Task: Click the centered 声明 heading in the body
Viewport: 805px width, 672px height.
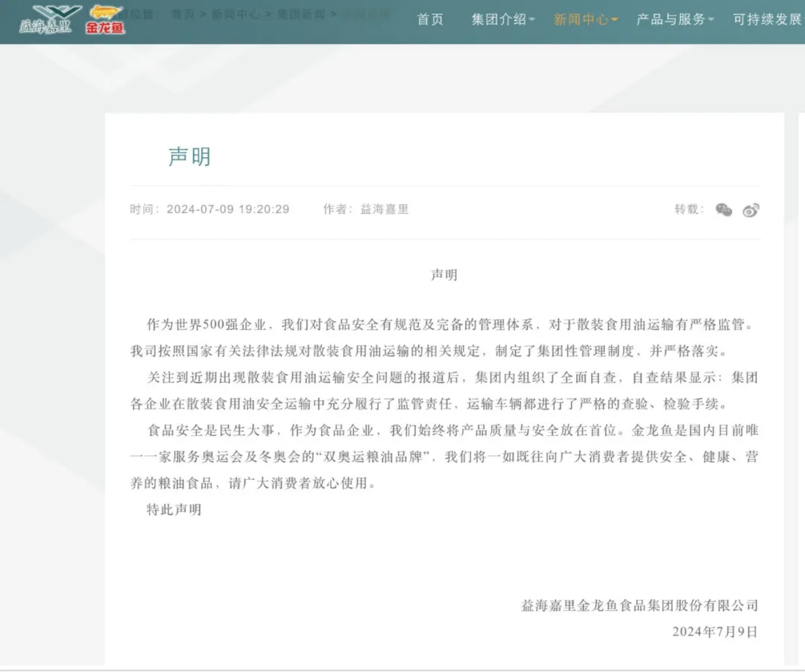Action: coord(444,275)
